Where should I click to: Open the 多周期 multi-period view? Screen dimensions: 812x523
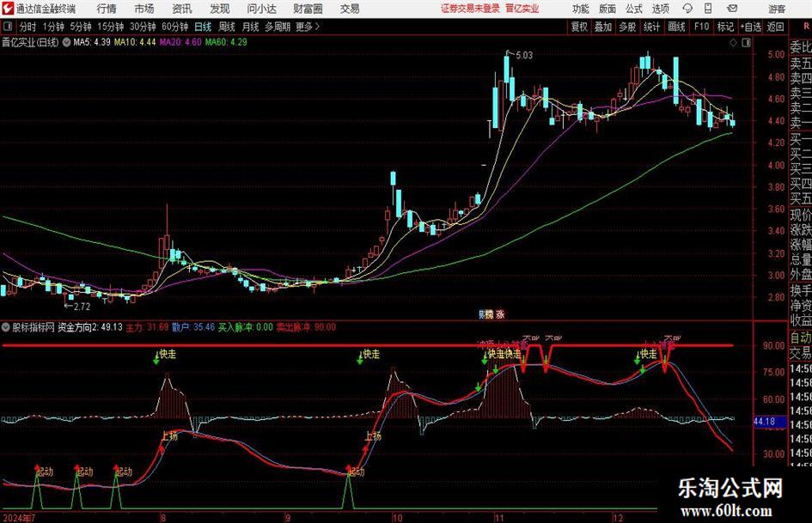(277, 27)
